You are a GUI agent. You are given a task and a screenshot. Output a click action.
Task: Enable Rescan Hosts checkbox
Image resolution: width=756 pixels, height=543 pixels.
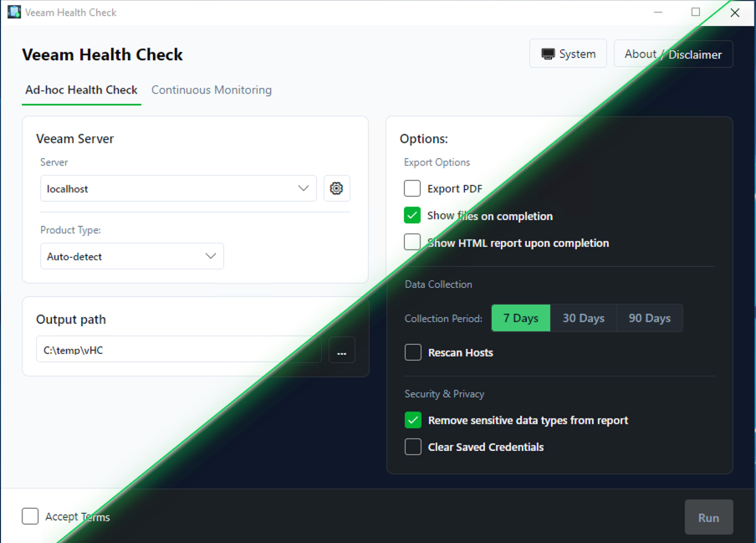(x=413, y=352)
